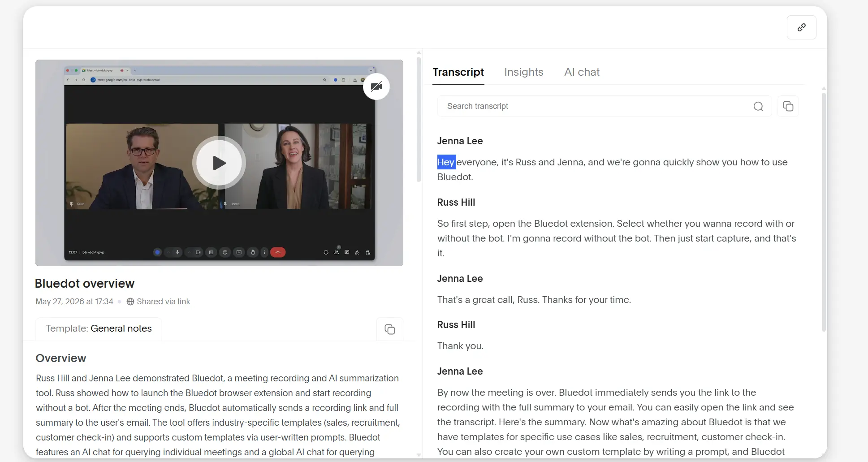Click the Jenna Lee name above 'By now the meeting'
The image size is (868, 462).
(x=460, y=371)
